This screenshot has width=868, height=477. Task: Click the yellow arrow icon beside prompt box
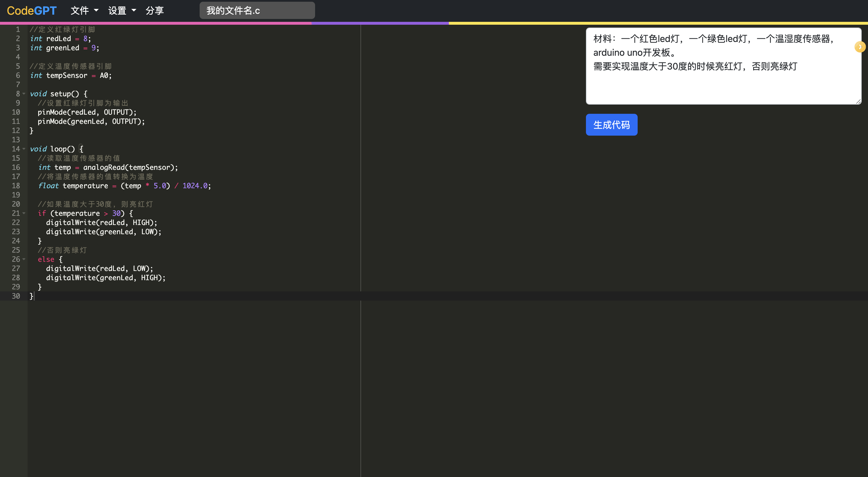tap(860, 47)
